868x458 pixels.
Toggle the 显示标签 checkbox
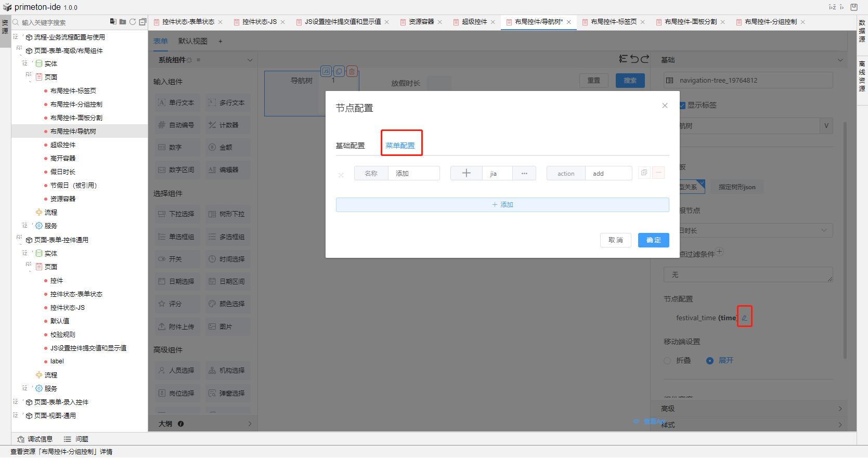pos(682,105)
